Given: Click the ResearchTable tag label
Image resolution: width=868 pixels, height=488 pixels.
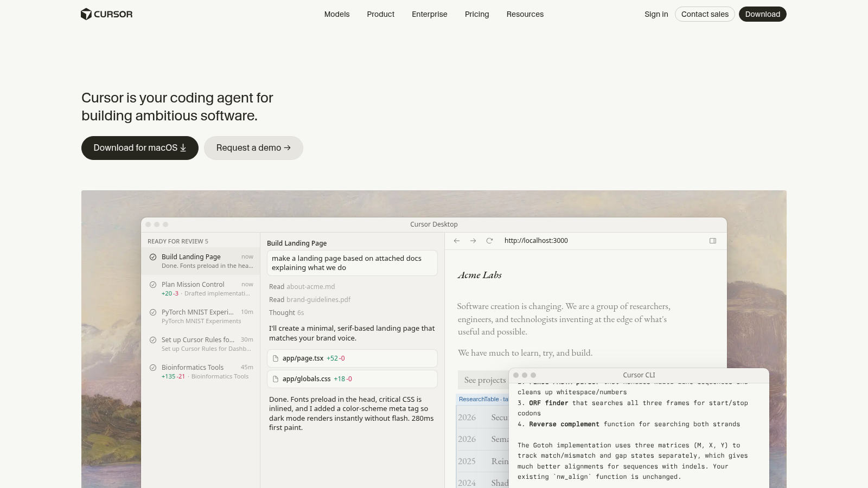Looking at the screenshot, I should point(483,399).
